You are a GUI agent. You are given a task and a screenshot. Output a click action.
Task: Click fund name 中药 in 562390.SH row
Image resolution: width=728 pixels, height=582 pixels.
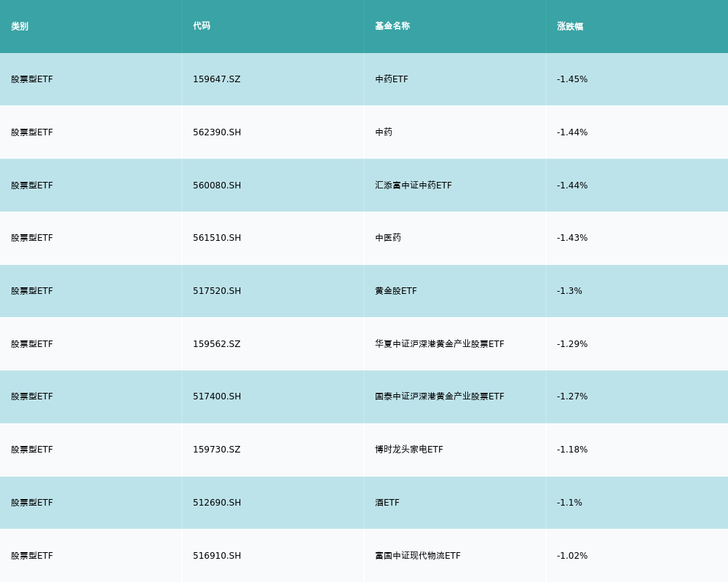pos(384,132)
